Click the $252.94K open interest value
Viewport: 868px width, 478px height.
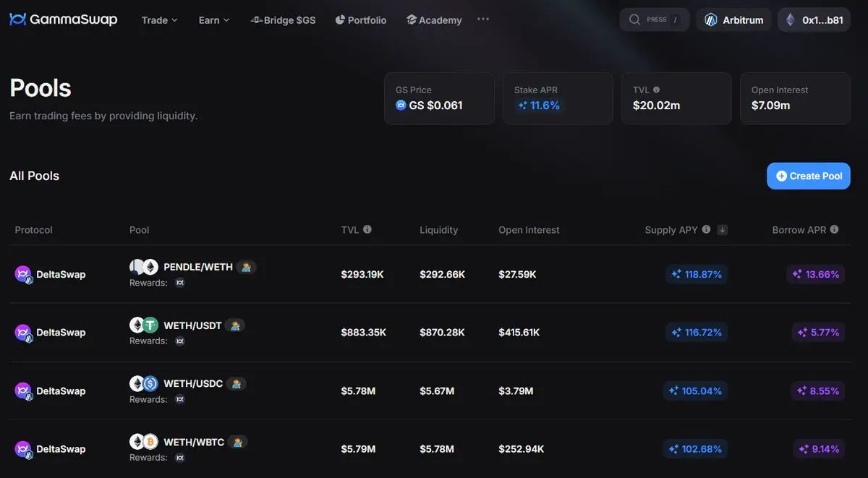click(522, 449)
